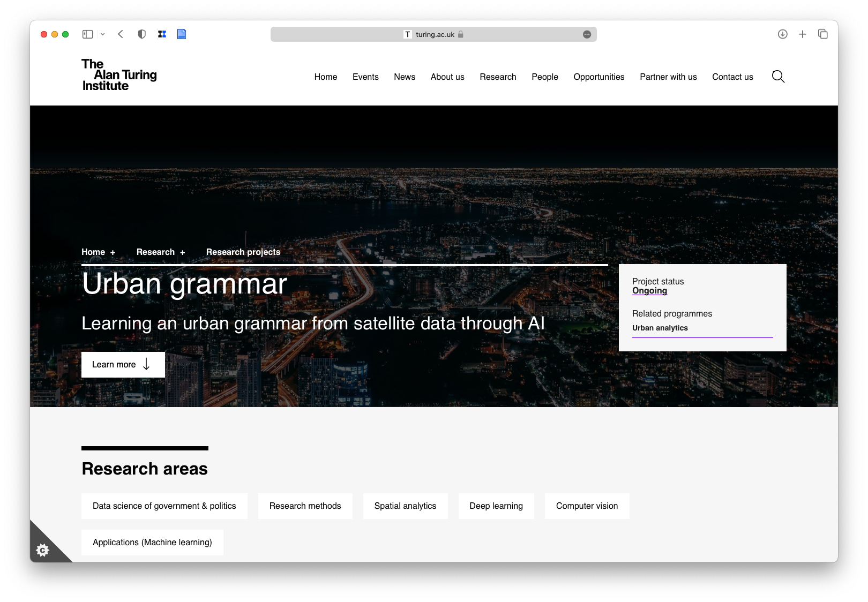The image size is (868, 602).
Task: Click the turing.ac.uk address bar
Action: tap(434, 34)
